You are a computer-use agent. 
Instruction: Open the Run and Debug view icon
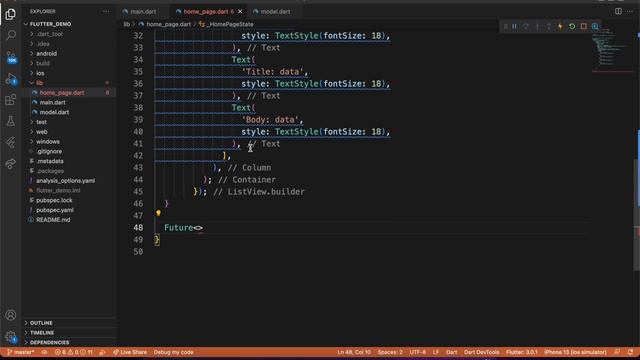pyautogui.click(x=11, y=79)
